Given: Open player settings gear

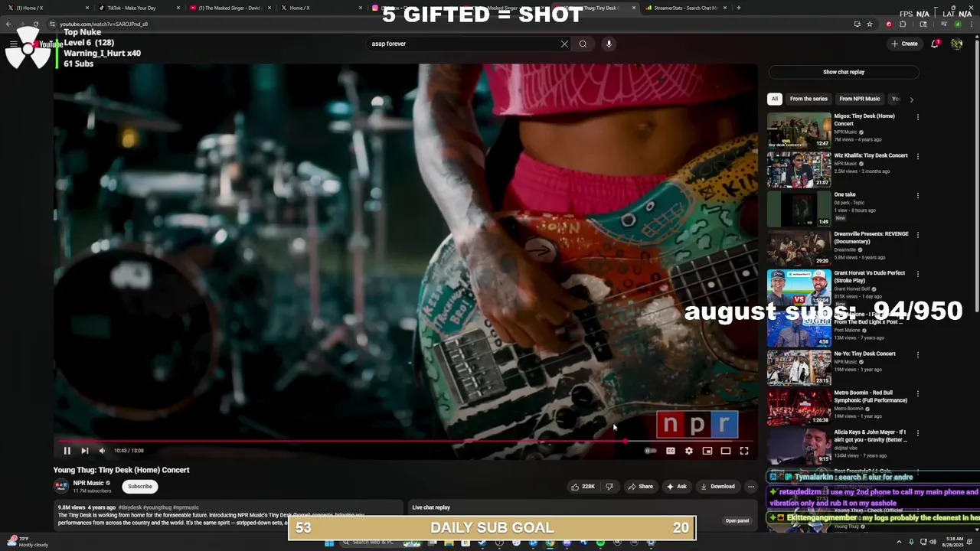Looking at the screenshot, I should [x=689, y=451].
